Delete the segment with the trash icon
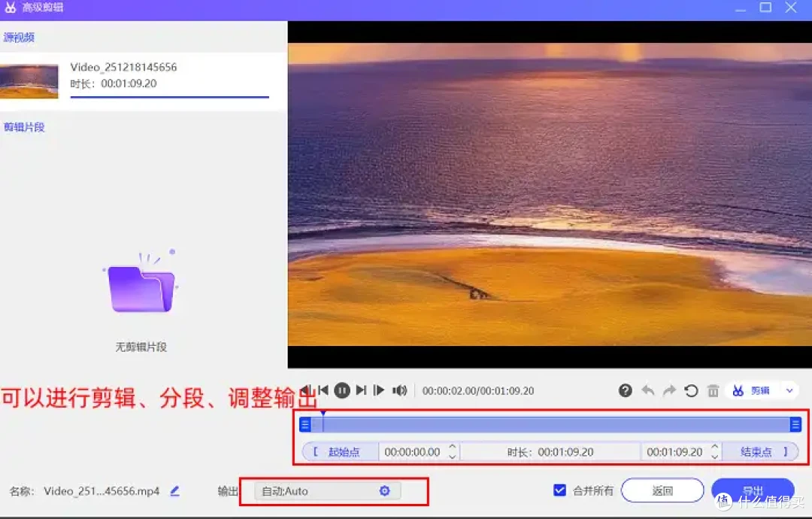This screenshot has height=519, width=812. coord(713,390)
